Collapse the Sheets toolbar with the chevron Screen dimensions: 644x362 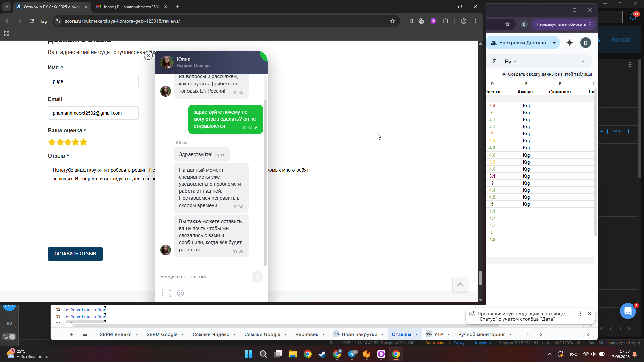tap(583, 61)
